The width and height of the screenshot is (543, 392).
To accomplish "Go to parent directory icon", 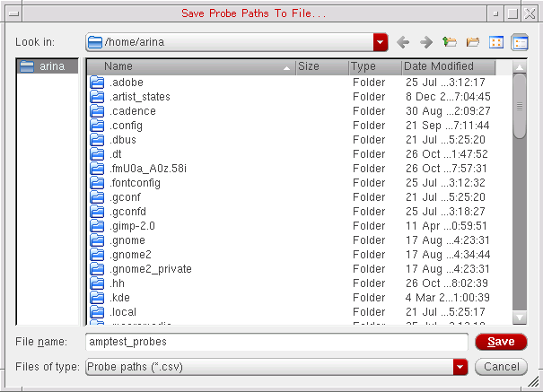I will 450,42.
